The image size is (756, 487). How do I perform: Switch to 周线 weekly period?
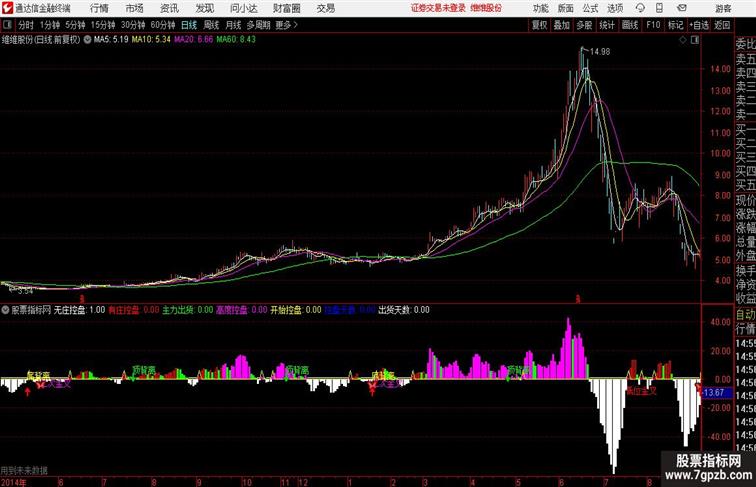(x=211, y=25)
